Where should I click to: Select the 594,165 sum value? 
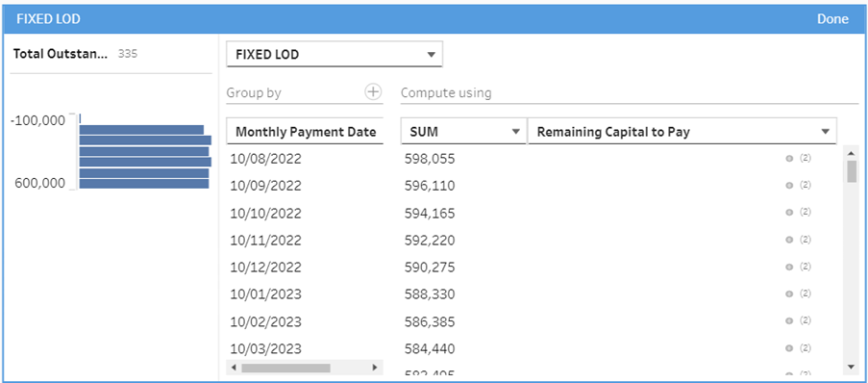point(430,213)
